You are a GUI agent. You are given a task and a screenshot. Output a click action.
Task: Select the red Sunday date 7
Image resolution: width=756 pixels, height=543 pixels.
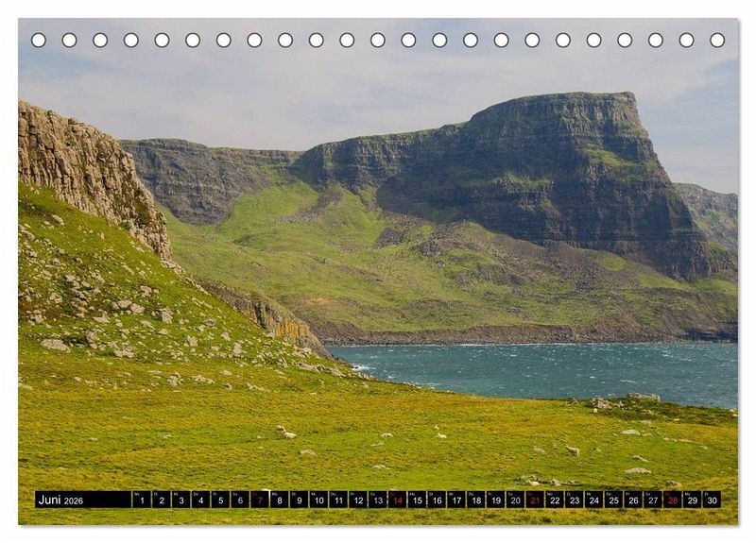pos(260,500)
